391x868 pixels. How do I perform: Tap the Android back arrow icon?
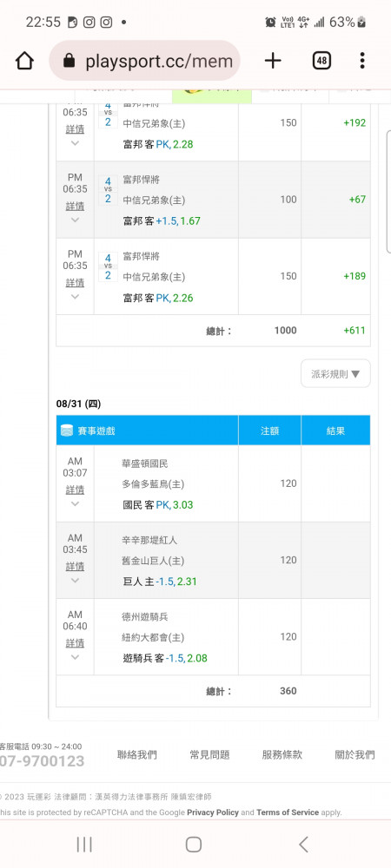[303, 845]
